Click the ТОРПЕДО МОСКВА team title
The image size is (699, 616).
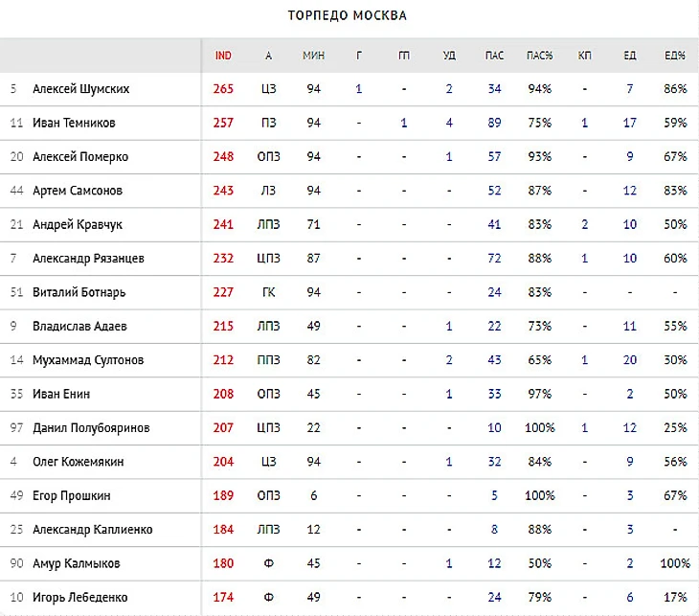[x=348, y=16]
